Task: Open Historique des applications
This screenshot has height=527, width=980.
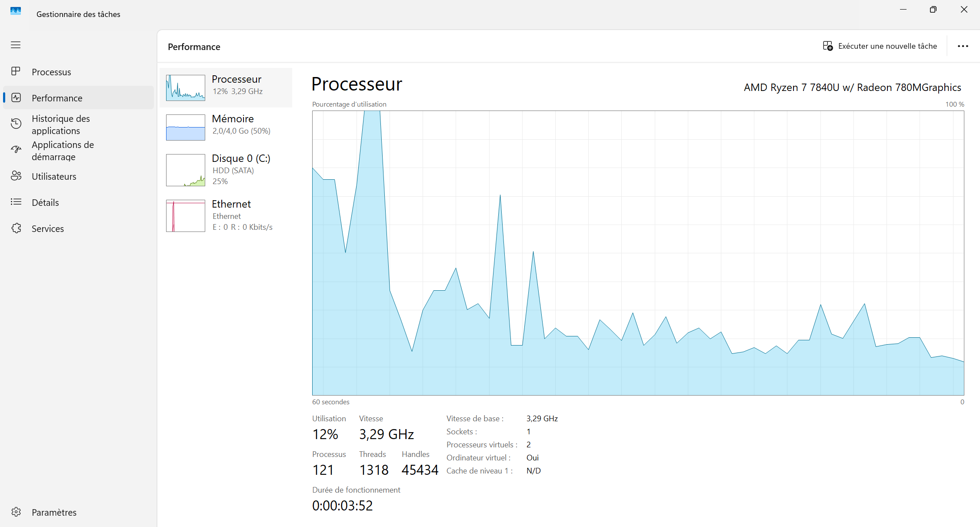Action: tap(78, 124)
